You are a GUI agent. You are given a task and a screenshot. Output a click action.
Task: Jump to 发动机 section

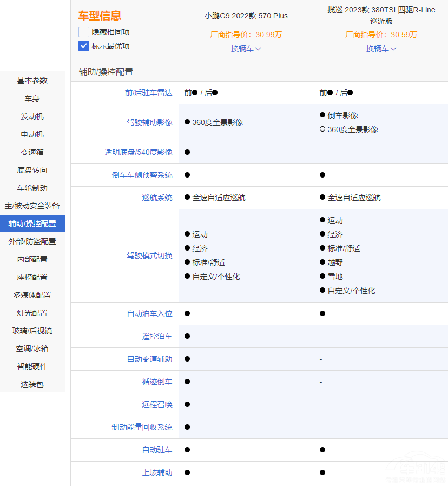[32, 116]
